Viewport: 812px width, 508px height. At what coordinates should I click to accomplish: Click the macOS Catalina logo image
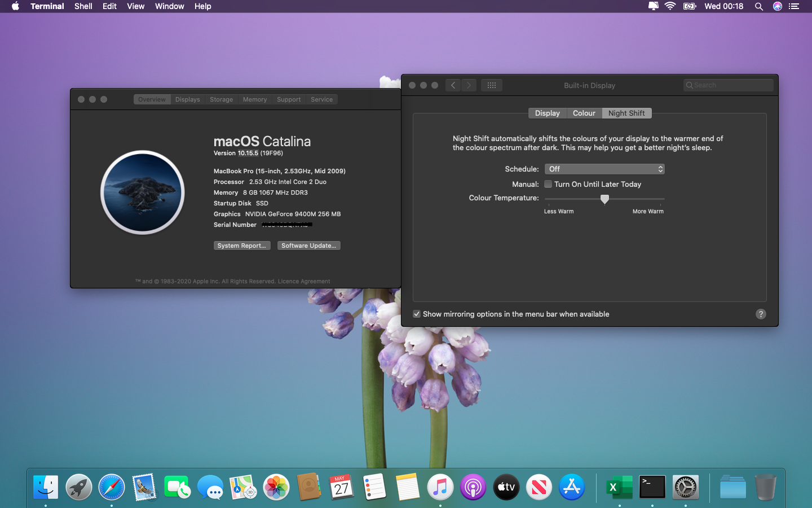143,192
